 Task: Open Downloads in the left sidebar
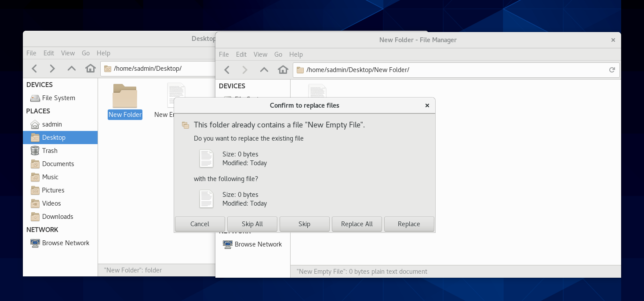click(58, 217)
